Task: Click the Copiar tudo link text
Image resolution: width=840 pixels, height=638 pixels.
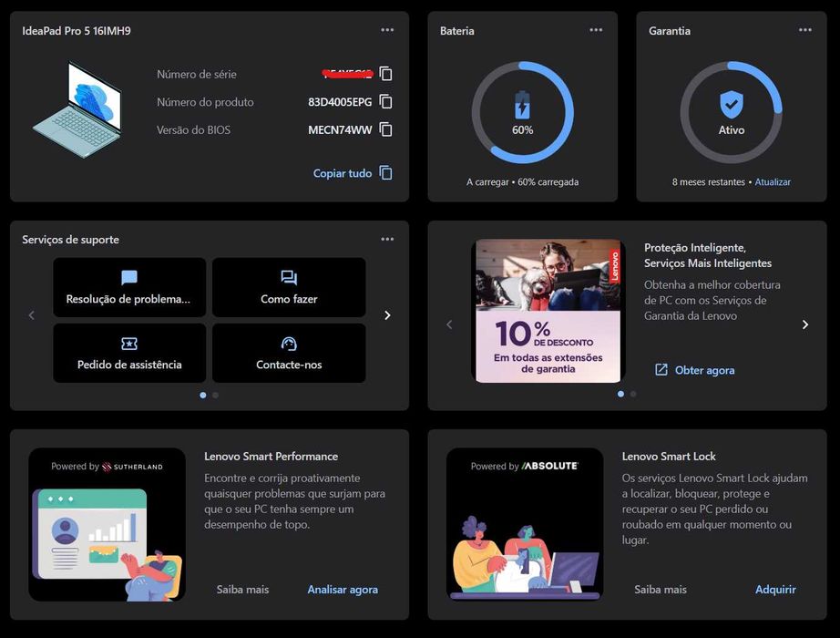Action: pyautogui.click(x=343, y=173)
